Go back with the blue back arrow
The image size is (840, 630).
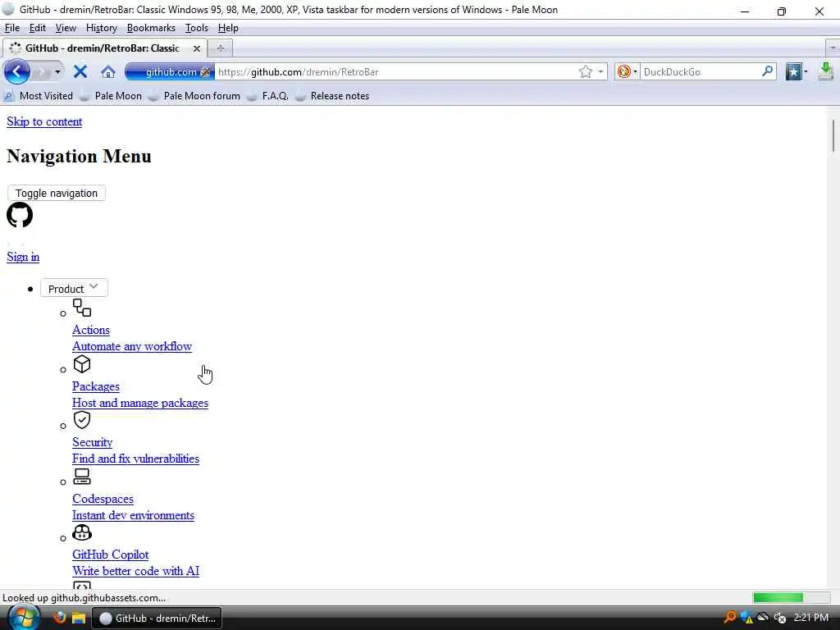[16, 71]
